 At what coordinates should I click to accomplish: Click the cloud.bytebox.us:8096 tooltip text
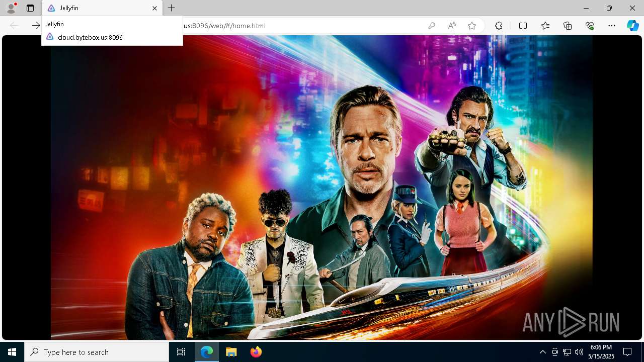tap(90, 37)
